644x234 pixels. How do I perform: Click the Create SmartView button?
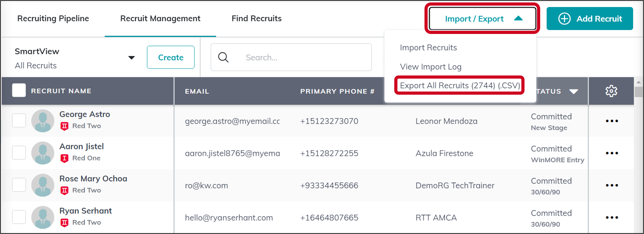click(x=171, y=57)
